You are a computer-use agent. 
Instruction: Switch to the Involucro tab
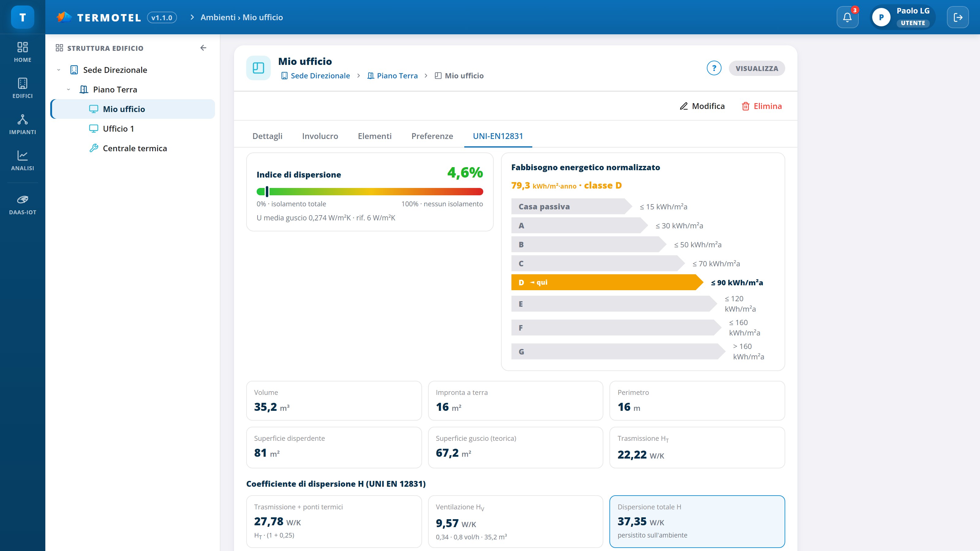[x=320, y=136]
